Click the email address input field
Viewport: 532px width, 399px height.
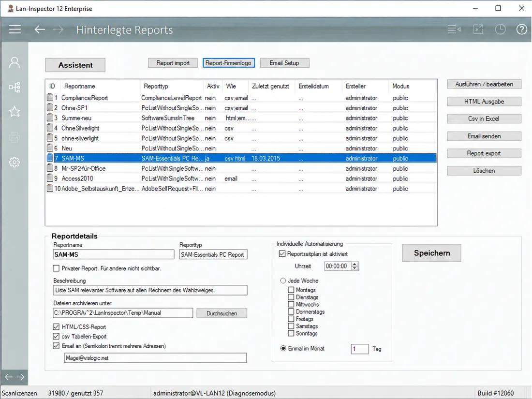pos(155,358)
